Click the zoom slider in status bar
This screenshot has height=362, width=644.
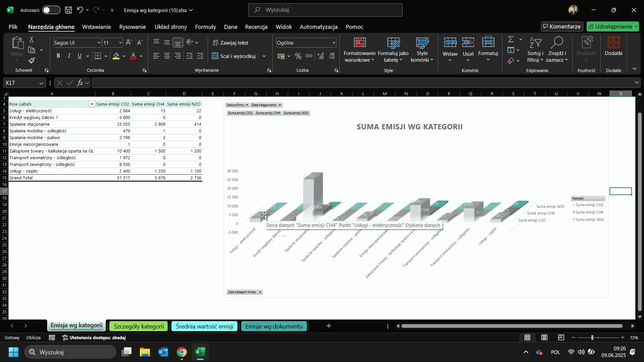coord(592,338)
